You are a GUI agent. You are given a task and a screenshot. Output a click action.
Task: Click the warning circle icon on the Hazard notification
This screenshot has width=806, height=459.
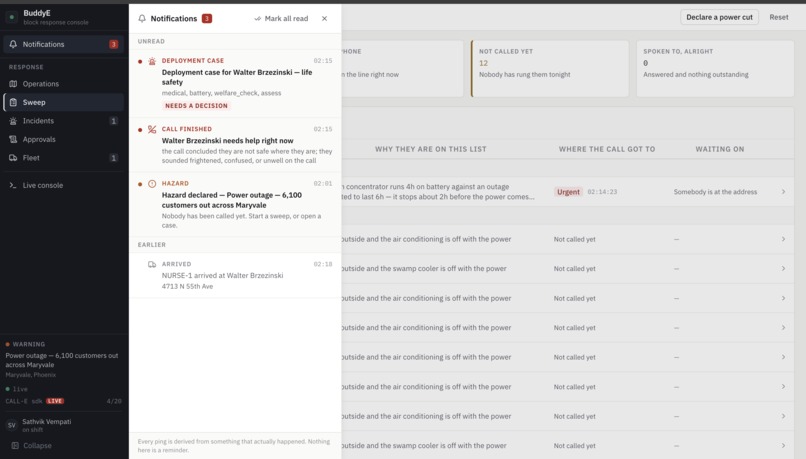[x=152, y=183]
